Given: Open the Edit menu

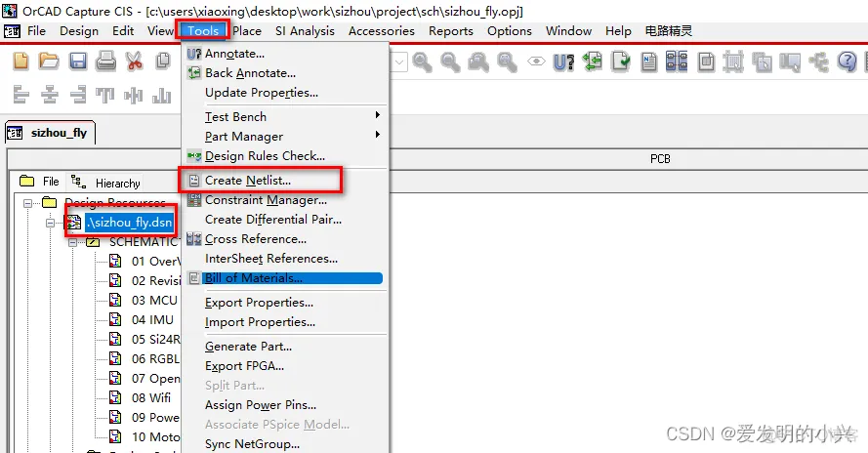Looking at the screenshot, I should (x=123, y=31).
